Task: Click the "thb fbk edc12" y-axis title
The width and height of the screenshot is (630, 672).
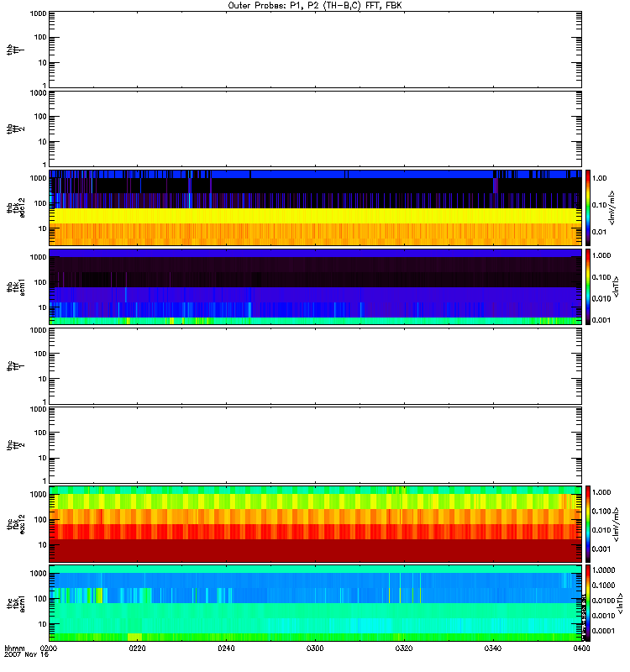Action: click(x=16, y=207)
